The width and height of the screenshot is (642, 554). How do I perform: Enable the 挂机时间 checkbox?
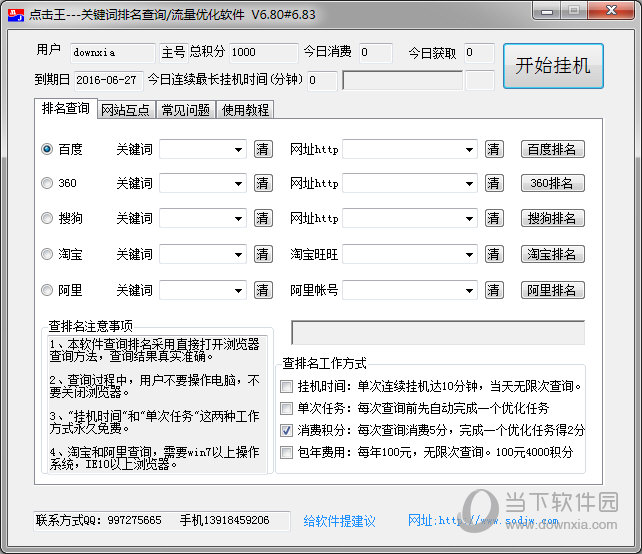click(287, 385)
